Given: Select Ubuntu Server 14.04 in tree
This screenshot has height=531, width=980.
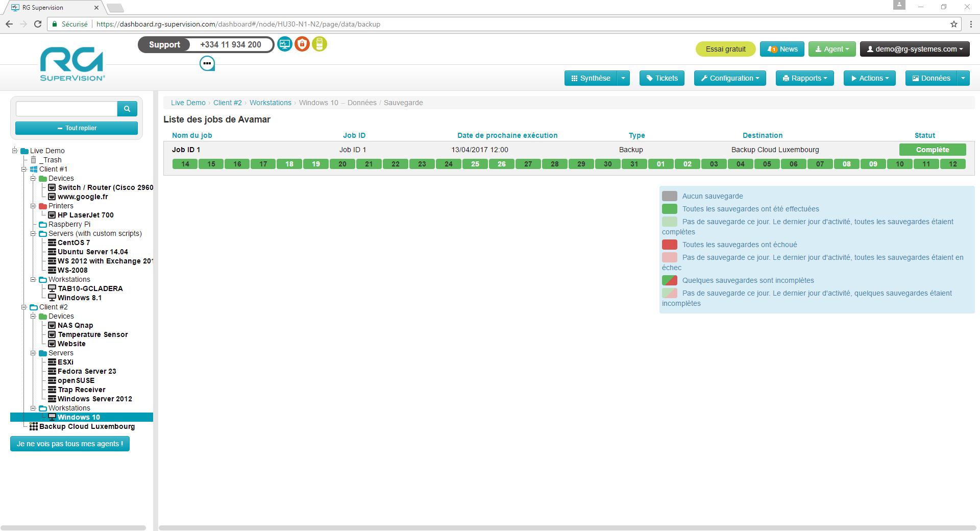Looking at the screenshot, I should [93, 252].
